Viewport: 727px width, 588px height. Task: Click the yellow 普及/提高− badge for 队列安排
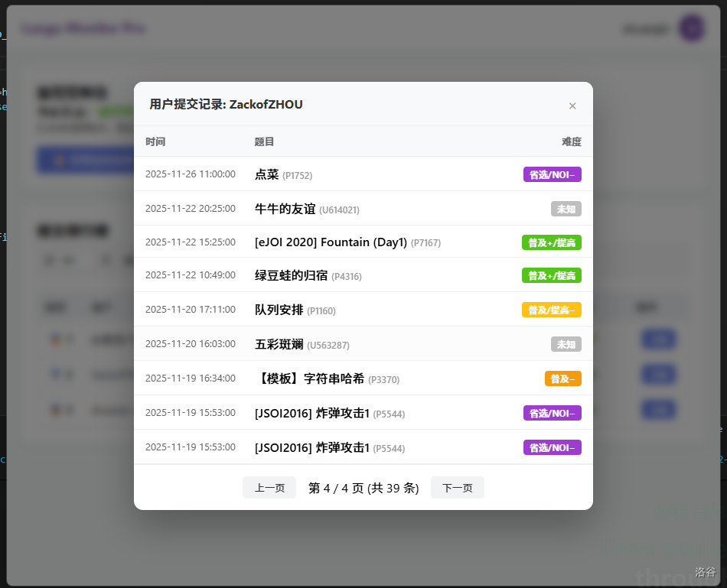pyautogui.click(x=551, y=310)
